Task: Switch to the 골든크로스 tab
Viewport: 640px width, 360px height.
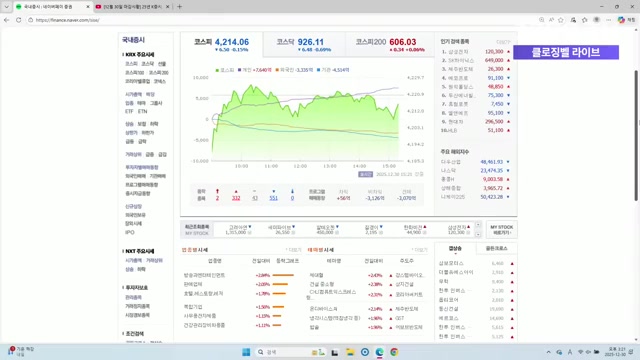Action: pos(496,248)
